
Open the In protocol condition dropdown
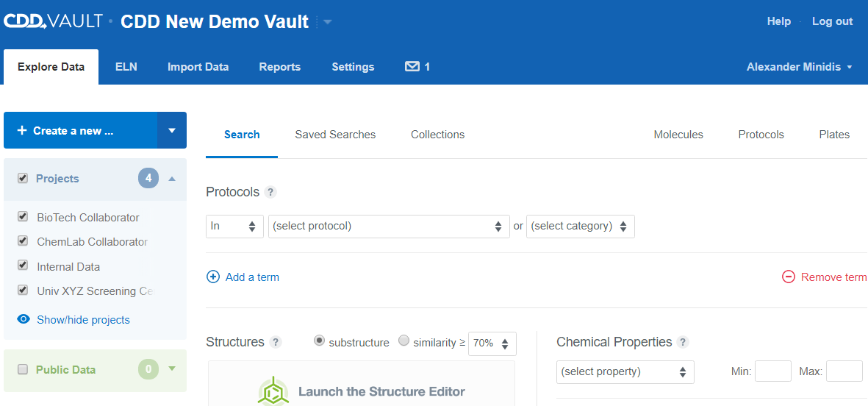coord(234,226)
